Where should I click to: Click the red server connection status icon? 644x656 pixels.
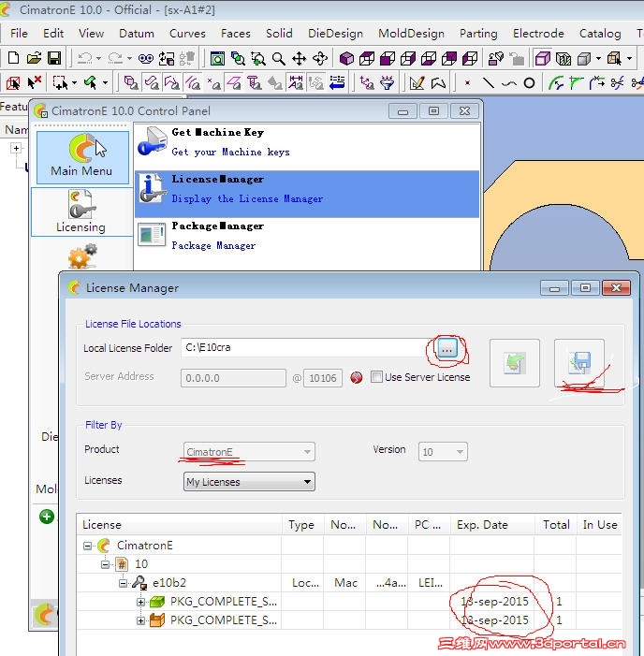356,378
